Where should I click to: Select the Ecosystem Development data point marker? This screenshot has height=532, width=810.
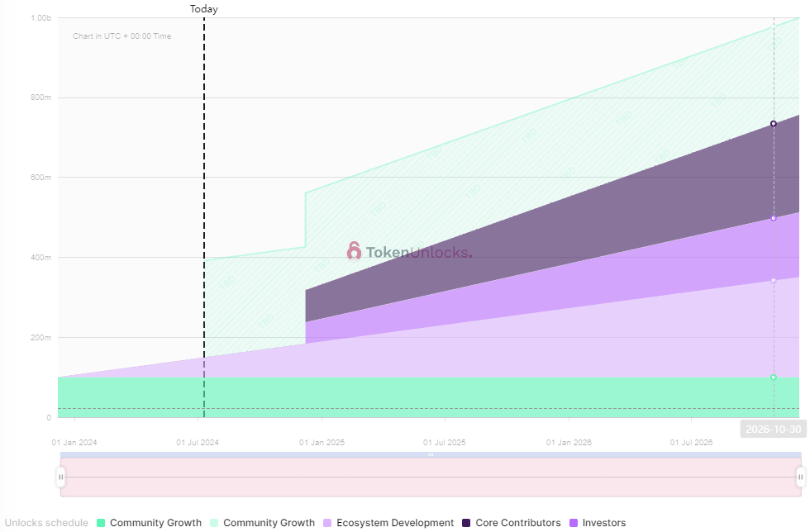[774, 281]
